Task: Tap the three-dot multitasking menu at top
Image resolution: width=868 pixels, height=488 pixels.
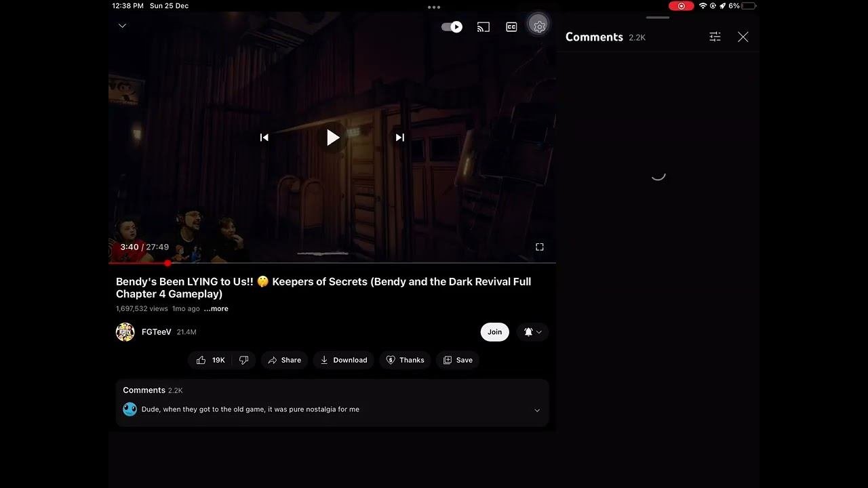Action: click(x=434, y=7)
